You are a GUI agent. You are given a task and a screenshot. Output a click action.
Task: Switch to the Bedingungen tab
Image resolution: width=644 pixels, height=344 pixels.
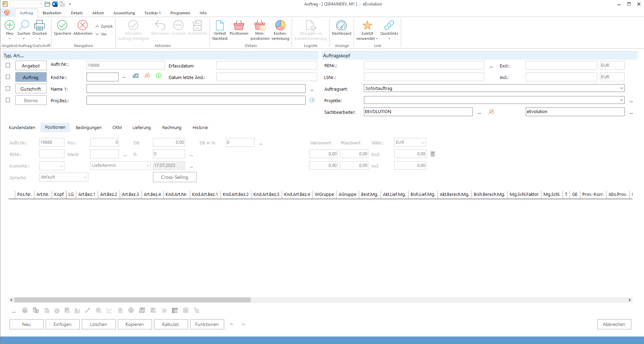89,127
